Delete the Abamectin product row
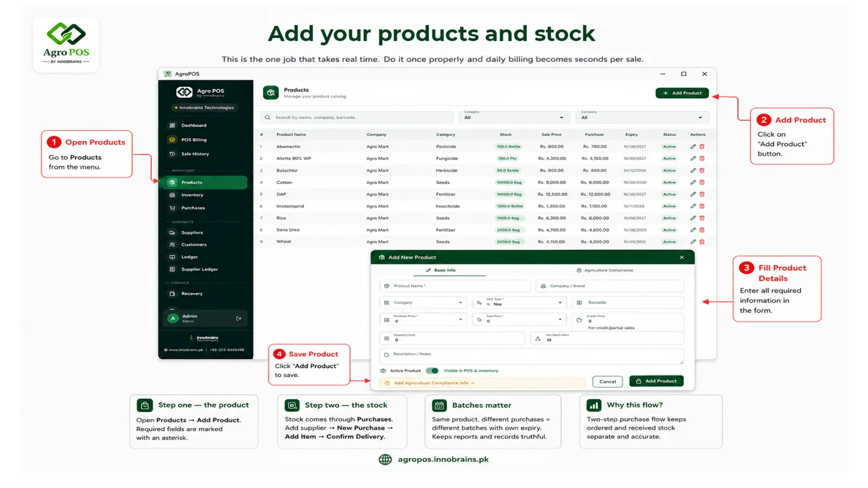868x488 pixels. (702, 147)
